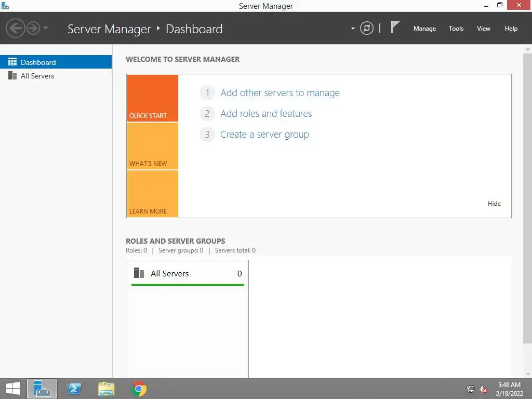Click the Dashboard grid icon

point(12,62)
